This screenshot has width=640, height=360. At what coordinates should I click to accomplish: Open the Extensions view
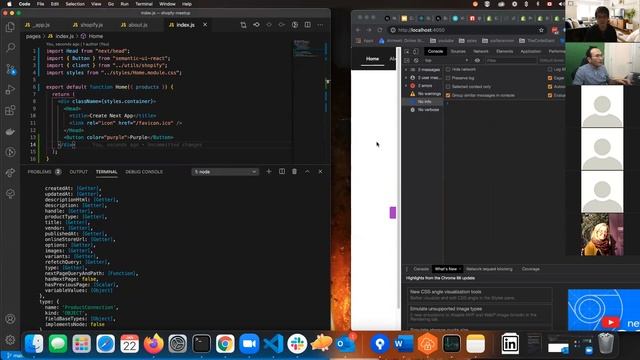10,110
